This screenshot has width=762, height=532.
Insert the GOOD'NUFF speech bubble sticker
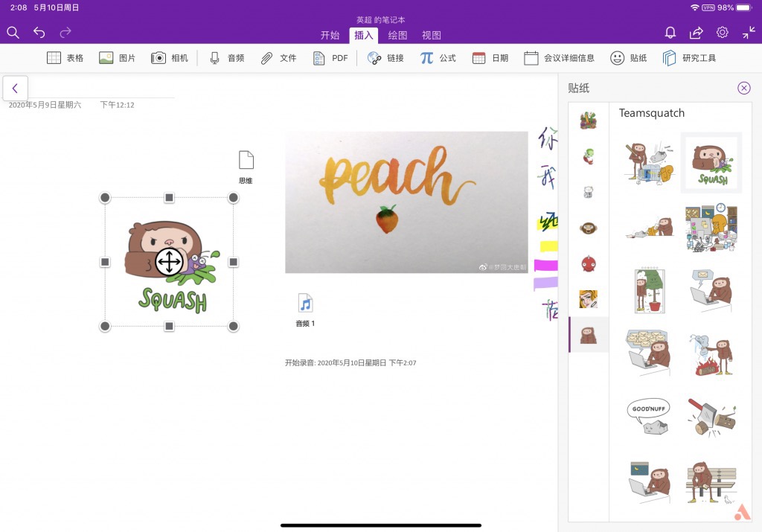(x=649, y=417)
